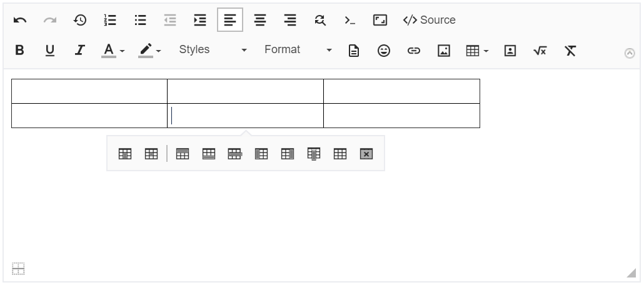The width and height of the screenshot is (644, 285).
Task: Open the Format dropdown
Action: (x=298, y=50)
